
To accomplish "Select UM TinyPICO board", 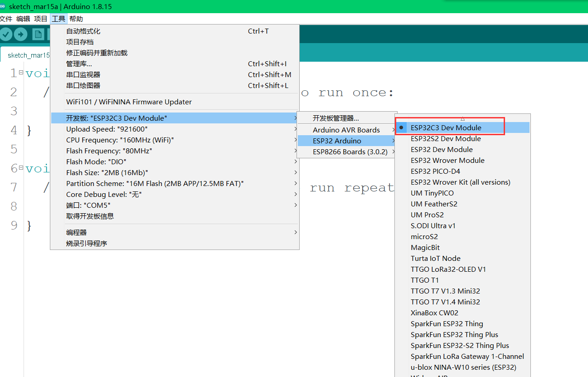I will (462, 193).
